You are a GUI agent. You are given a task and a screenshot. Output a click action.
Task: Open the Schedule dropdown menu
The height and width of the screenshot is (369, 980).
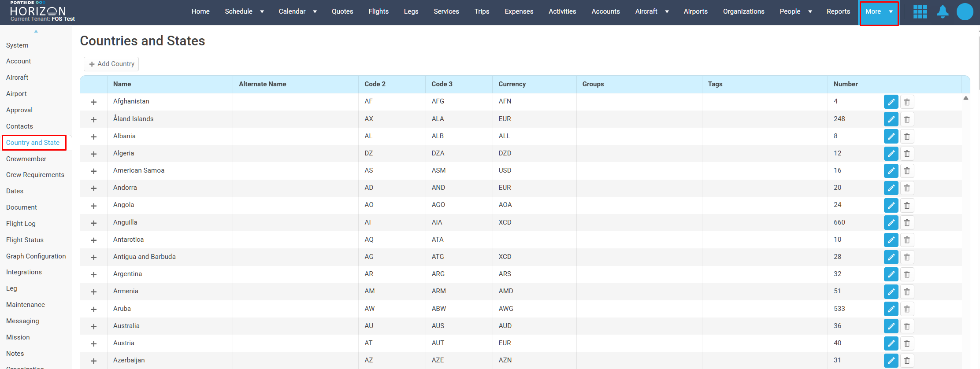244,11
